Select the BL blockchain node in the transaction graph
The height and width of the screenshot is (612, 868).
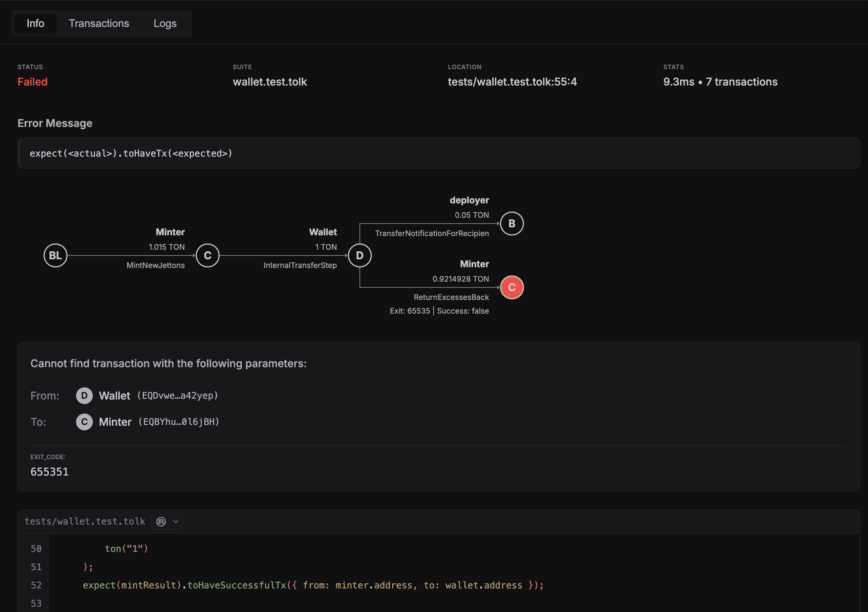click(55, 255)
